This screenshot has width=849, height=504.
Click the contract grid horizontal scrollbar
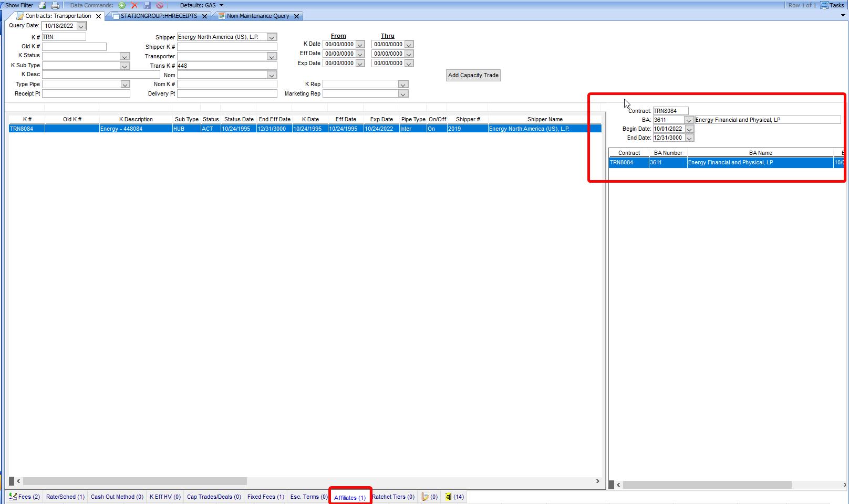(135, 481)
